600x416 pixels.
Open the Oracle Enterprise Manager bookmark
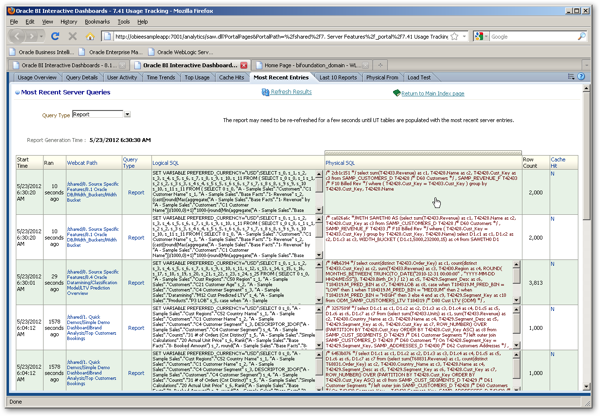pos(112,52)
